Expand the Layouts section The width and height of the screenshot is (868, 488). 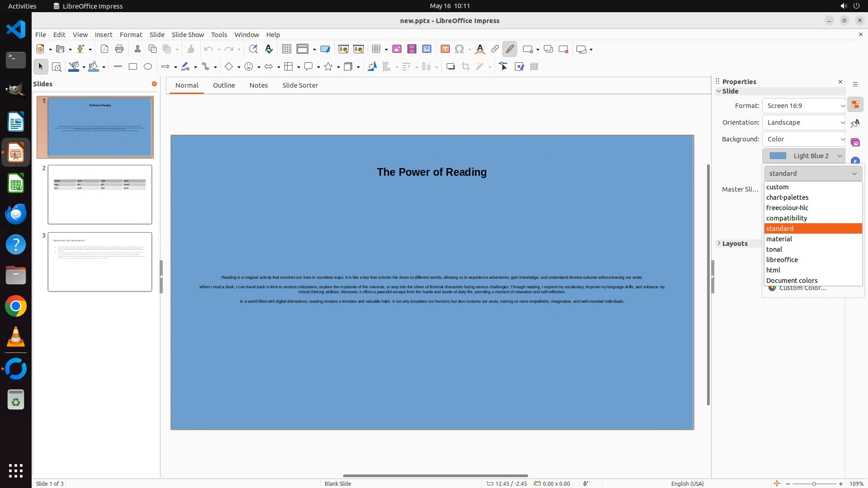coord(735,244)
